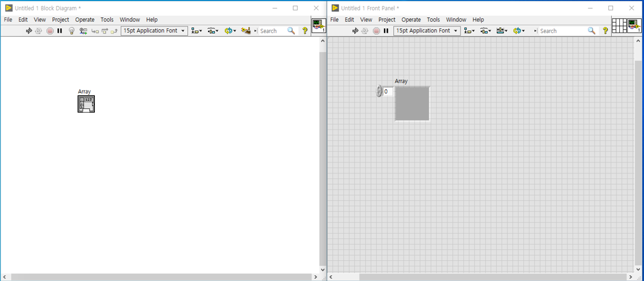Open Window menu in Front Panel

pyautogui.click(x=457, y=20)
